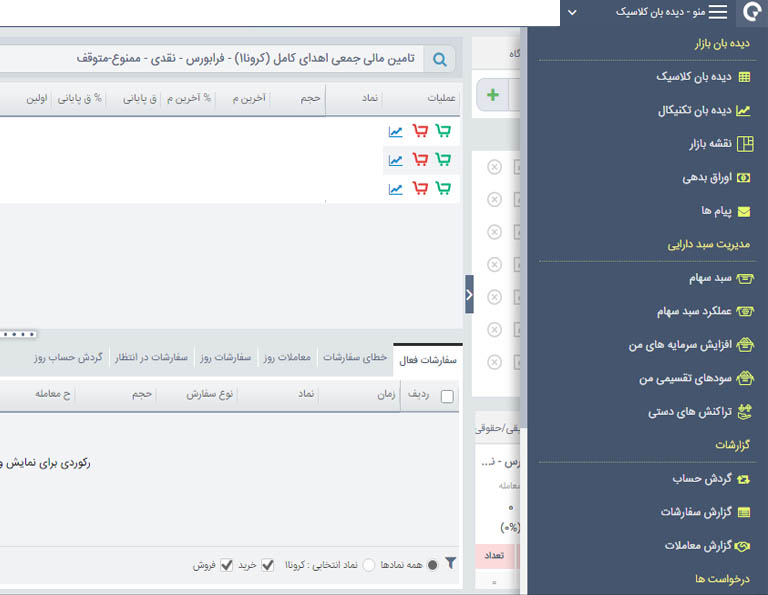
Task: Sort orders by زمان column
Action: click(x=386, y=394)
